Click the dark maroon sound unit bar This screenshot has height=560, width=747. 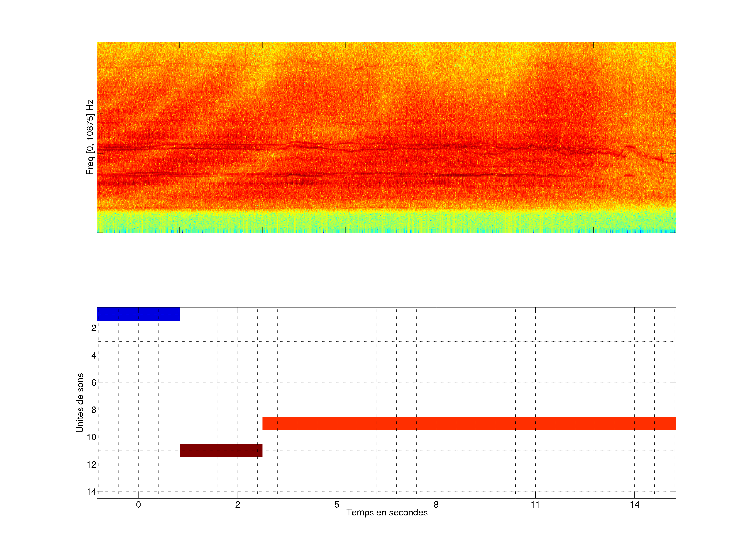tap(221, 450)
